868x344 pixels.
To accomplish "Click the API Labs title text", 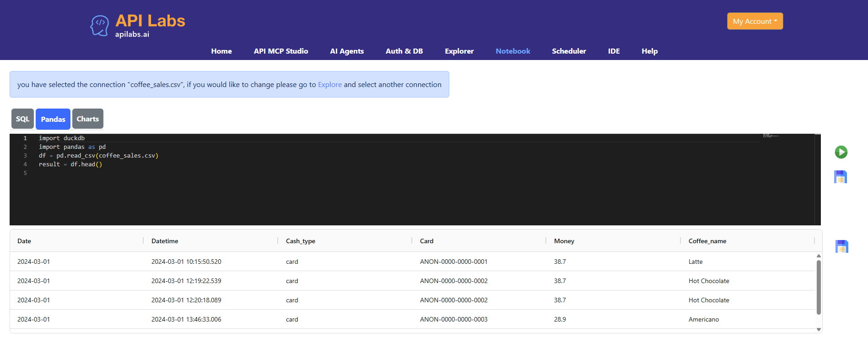I will [x=150, y=21].
